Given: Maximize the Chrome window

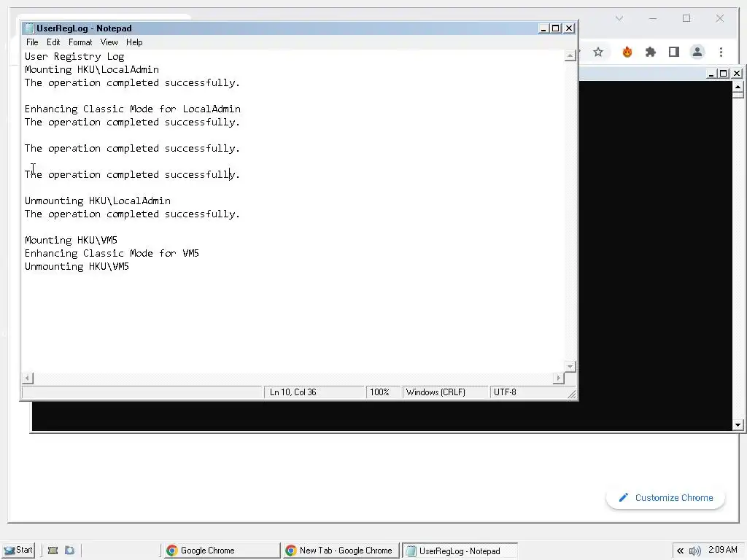Looking at the screenshot, I should [686, 18].
